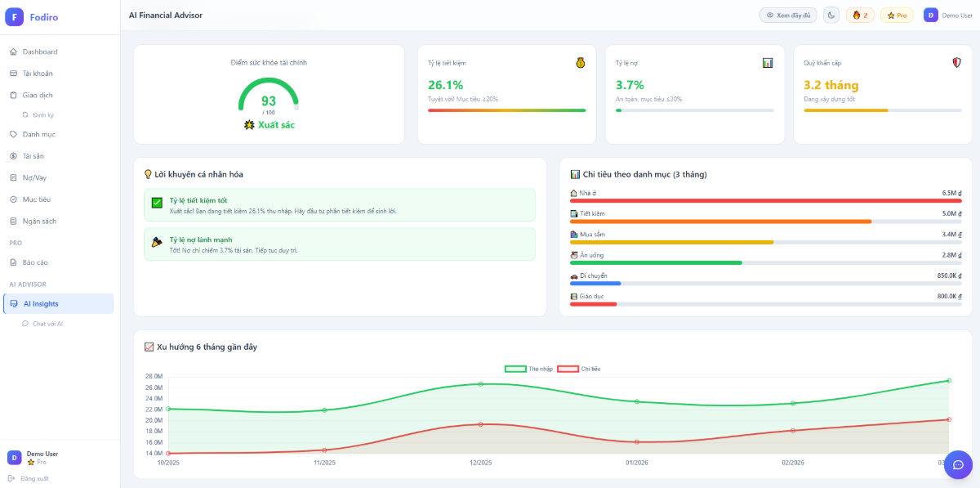Toggle Thu nhập series in chart legend
980x488 pixels.
pyautogui.click(x=528, y=369)
